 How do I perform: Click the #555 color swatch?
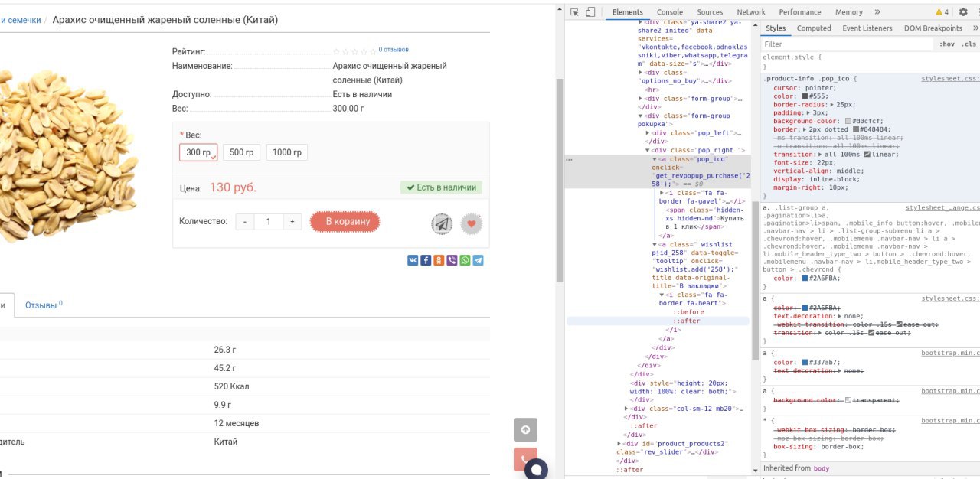805,96
